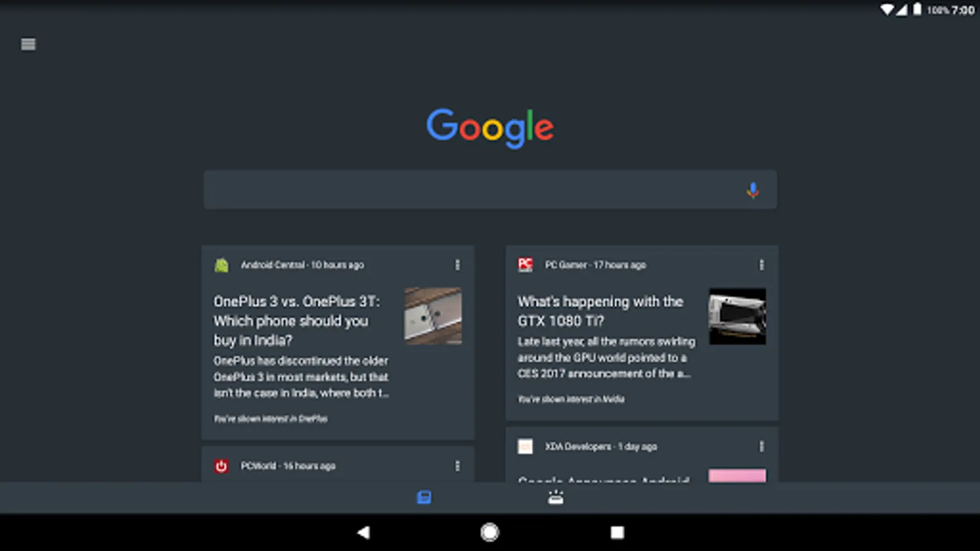Click the 'OnePlus has discontinued the older' summary
The width and height of the screenshot is (980, 551).
pos(301,377)
